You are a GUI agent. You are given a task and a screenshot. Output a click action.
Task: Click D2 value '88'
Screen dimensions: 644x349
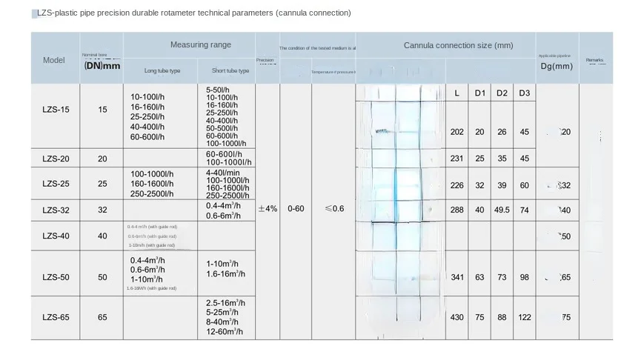pos(502,317)
